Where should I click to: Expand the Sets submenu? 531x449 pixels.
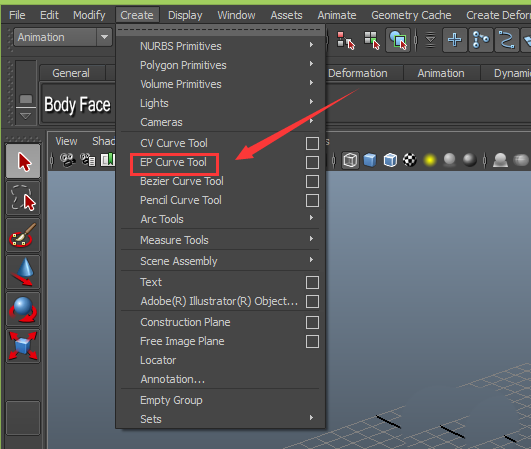pos(220,419)
